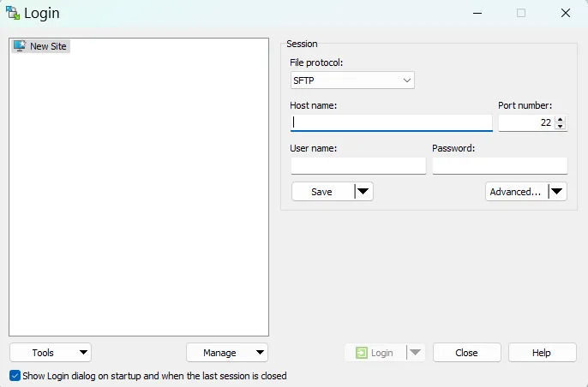Viewport: 588px width, 387px height.
Task: Click the Password field
Action: pyautogui.click(x=500, y=165)
